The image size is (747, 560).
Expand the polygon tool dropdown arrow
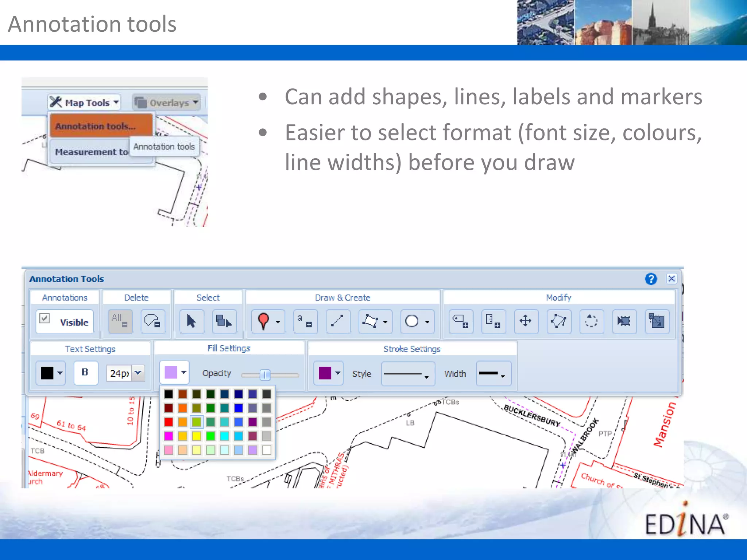(385, 322)
